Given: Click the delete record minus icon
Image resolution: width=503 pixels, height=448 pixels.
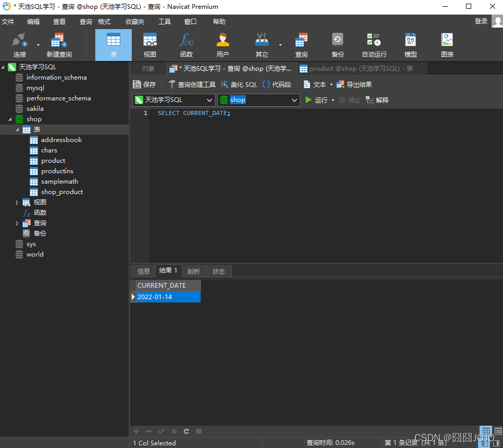Looking at the screenshot, I should tap(148, 431).
